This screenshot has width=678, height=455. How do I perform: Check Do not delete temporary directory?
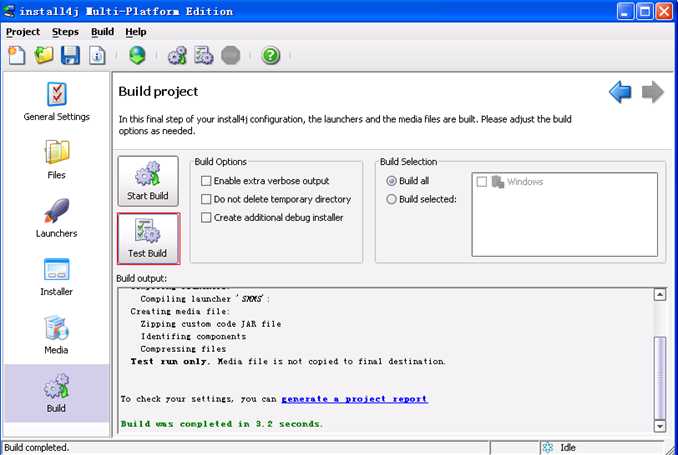point(206,199)
